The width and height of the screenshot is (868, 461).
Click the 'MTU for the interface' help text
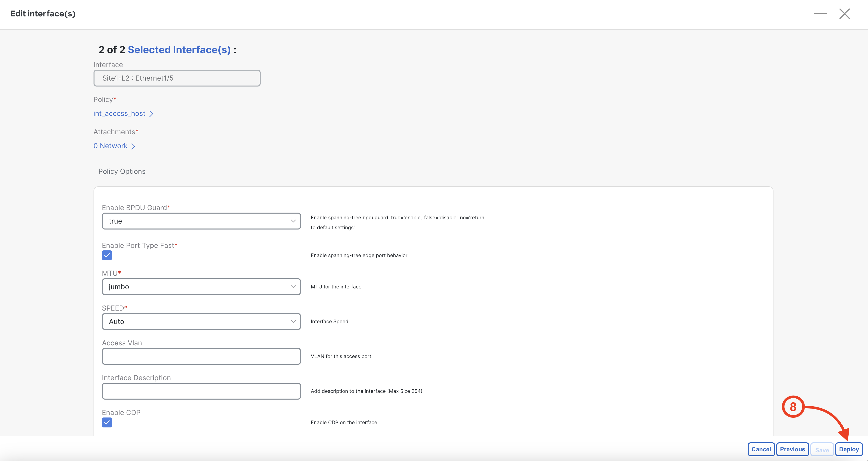336,287
